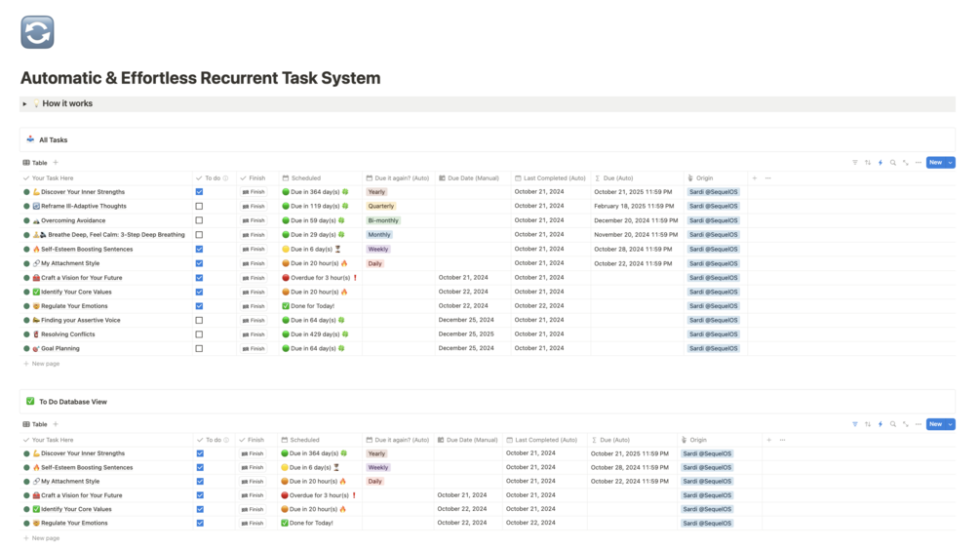Screen dimensions: 980x549
Task: Select Table view tab in To Do Database View
Action: tap(35, 424)
